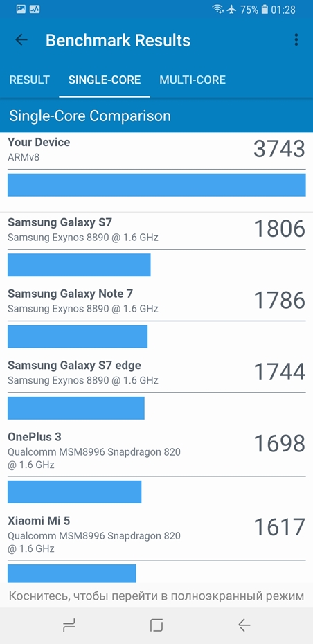Tap the OnePlus 3 score 1698
The width and height of the screenshot is (313, 644).
[279, 444]
